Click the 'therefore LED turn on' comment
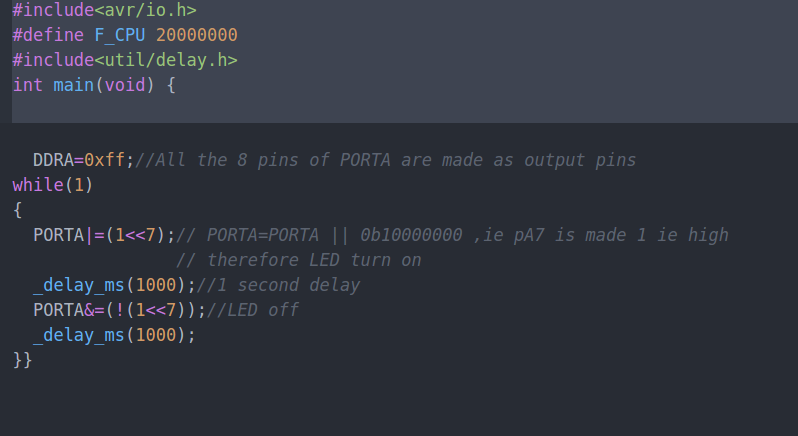 pos(299,260)
